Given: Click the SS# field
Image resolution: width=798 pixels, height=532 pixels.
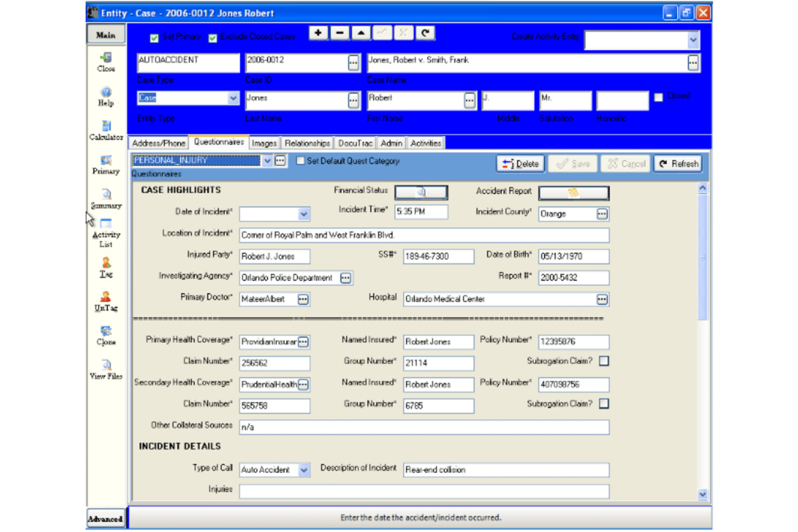Looking at the screenshot, I should click(x=438, y=257).
